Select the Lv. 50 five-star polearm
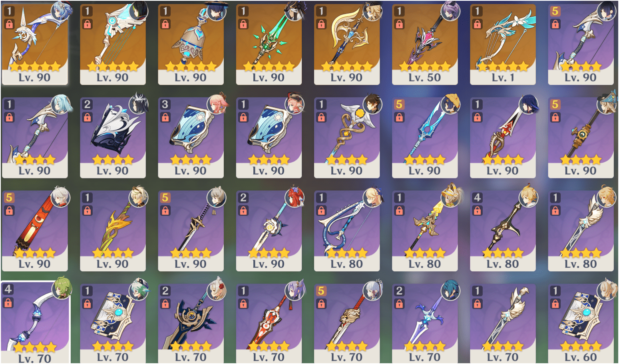 pos(424,44)
